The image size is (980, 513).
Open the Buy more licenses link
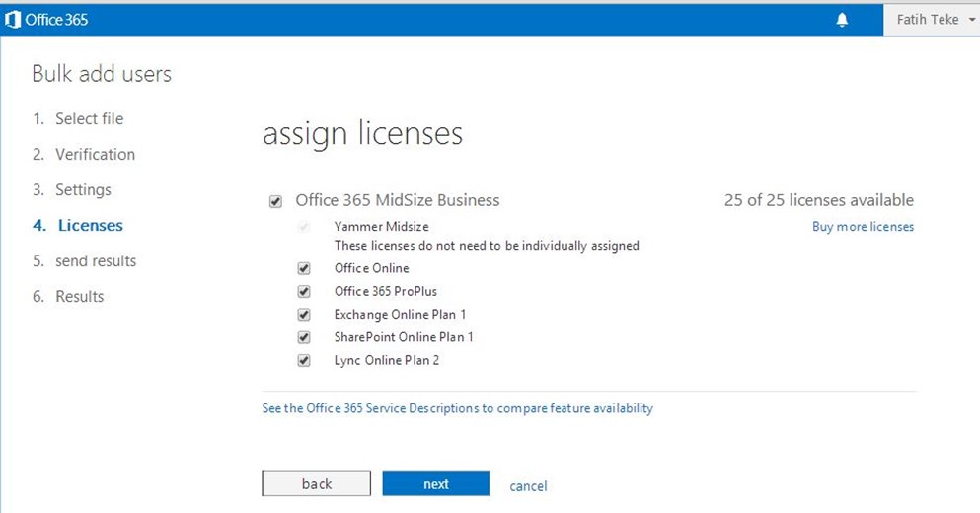click(864, 226)
